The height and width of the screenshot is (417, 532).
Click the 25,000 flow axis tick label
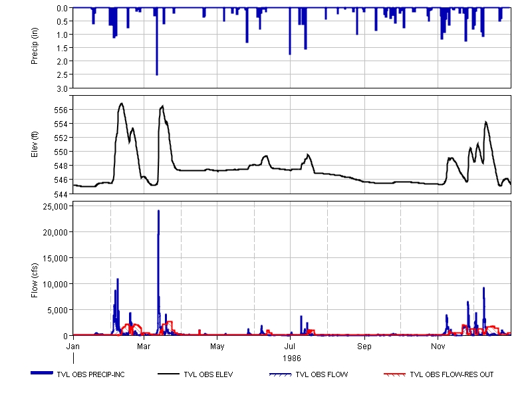click(x=55, y=207)
